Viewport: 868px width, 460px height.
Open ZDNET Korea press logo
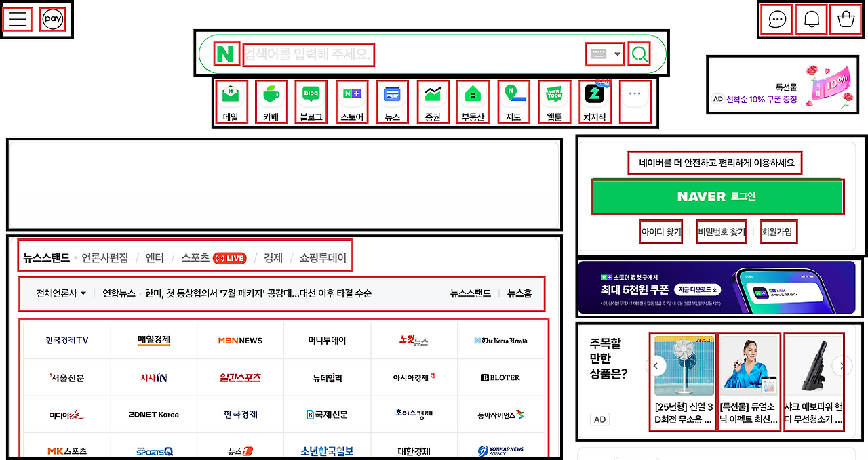point(154,415)
